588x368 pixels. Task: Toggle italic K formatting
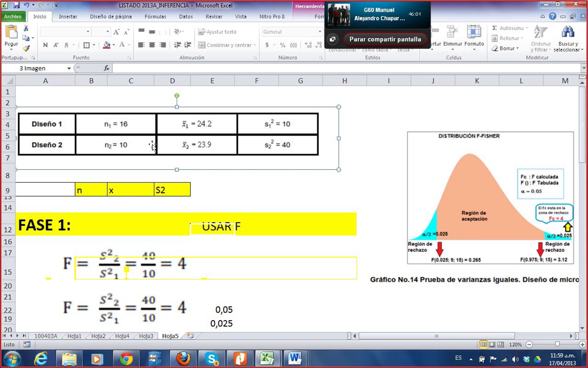tap(56, 45)
